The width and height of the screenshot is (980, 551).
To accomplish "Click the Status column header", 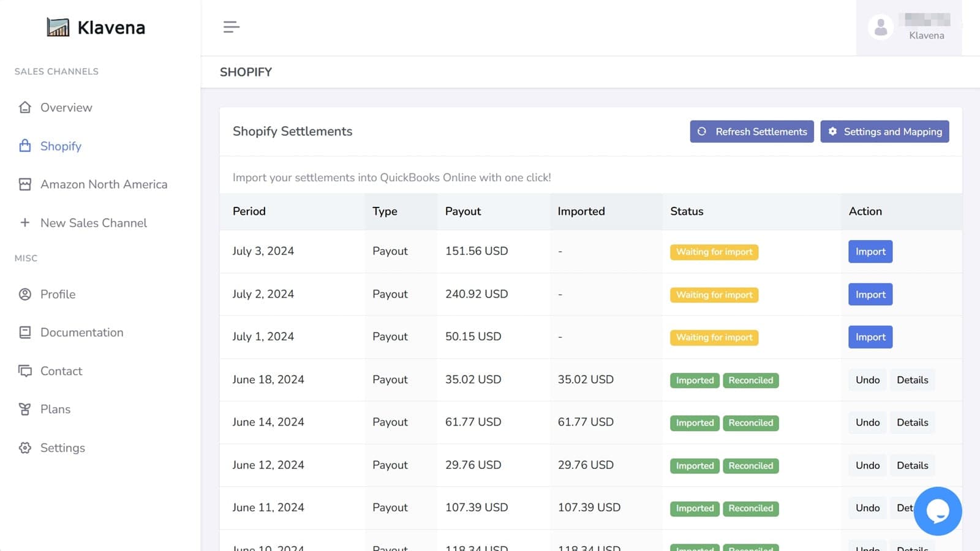I will tap(687, 211).
